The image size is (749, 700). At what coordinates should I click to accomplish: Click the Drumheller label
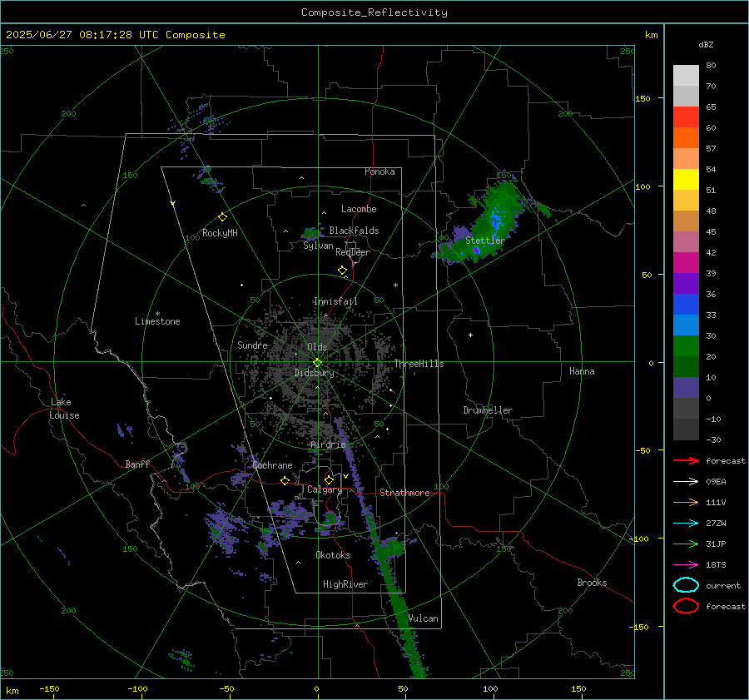[488, 410]
